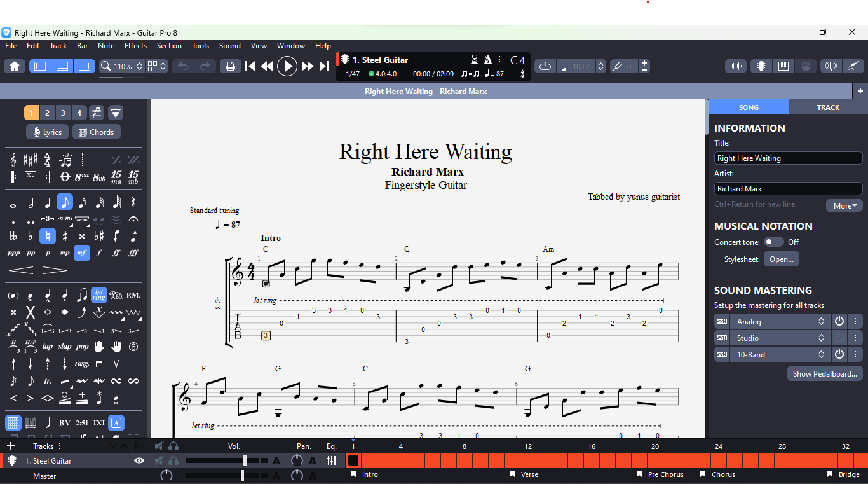Jump to the first bar
Viewport: 868px width, 484px height.
(250, 66)
